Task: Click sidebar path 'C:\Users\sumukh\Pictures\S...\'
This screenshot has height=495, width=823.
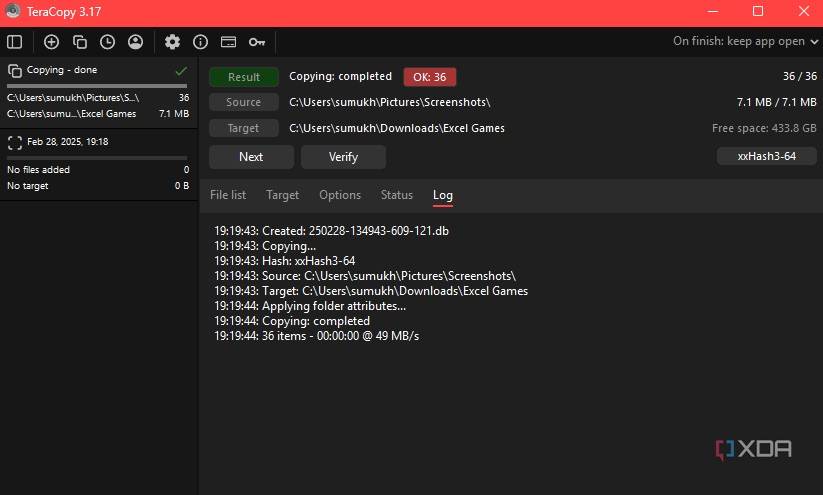Action: 73,98
